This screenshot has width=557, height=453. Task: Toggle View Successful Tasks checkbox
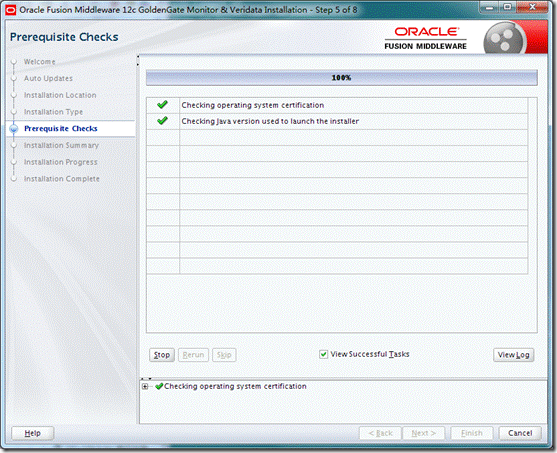coord(323,354)
